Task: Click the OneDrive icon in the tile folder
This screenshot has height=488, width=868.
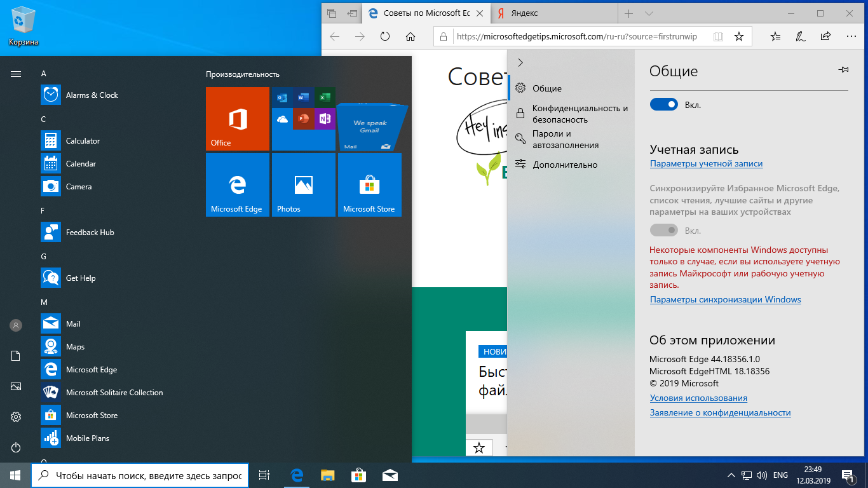Action: pyautogui.click(x=282, y=119)
